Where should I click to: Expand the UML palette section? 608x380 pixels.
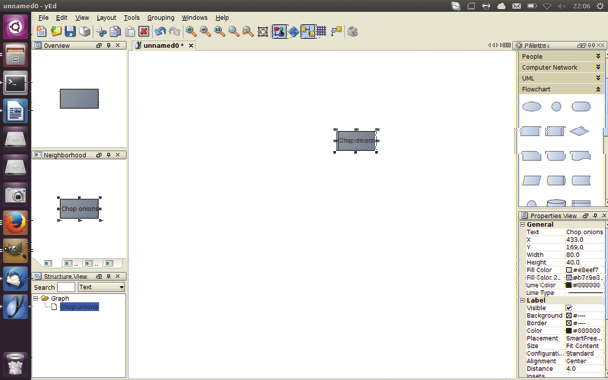click(x=561, y=78)
